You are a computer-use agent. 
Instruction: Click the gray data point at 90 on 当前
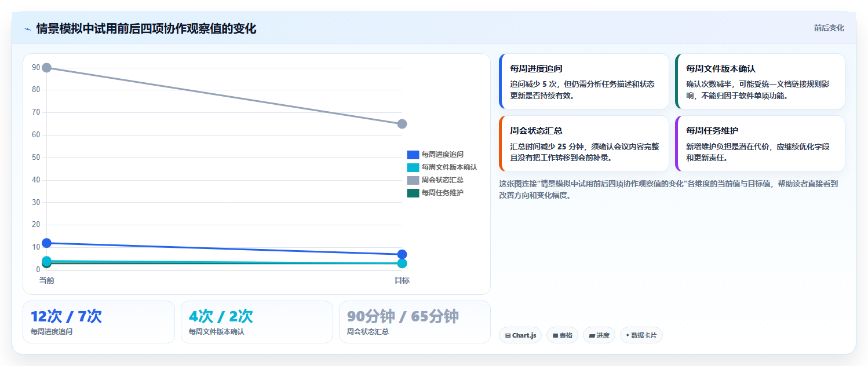coord(47,68)
